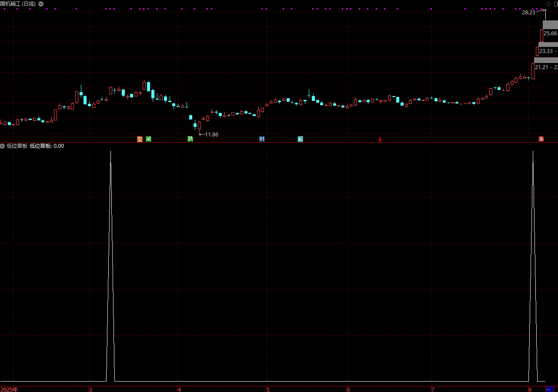Viewport: 558px width, 392px height.
Task: Click the red S marker near June
Action: point(380,140)
